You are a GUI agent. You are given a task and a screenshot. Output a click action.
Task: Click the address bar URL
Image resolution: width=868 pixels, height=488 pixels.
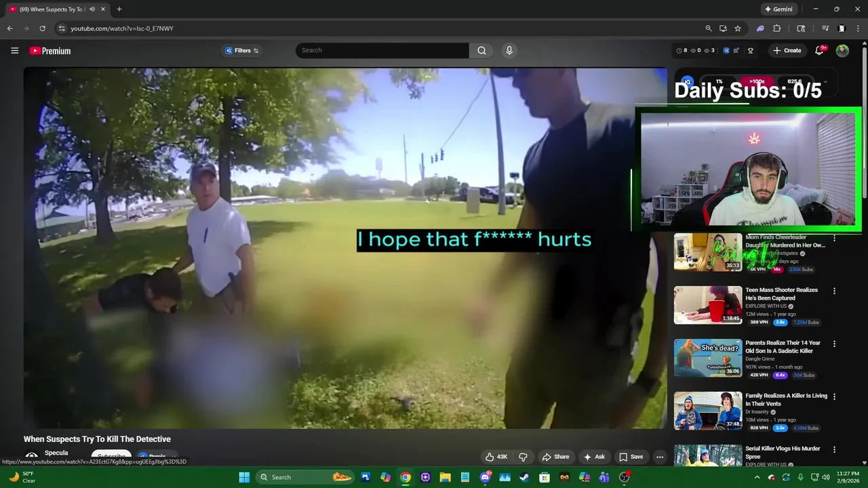click(122, 28)
